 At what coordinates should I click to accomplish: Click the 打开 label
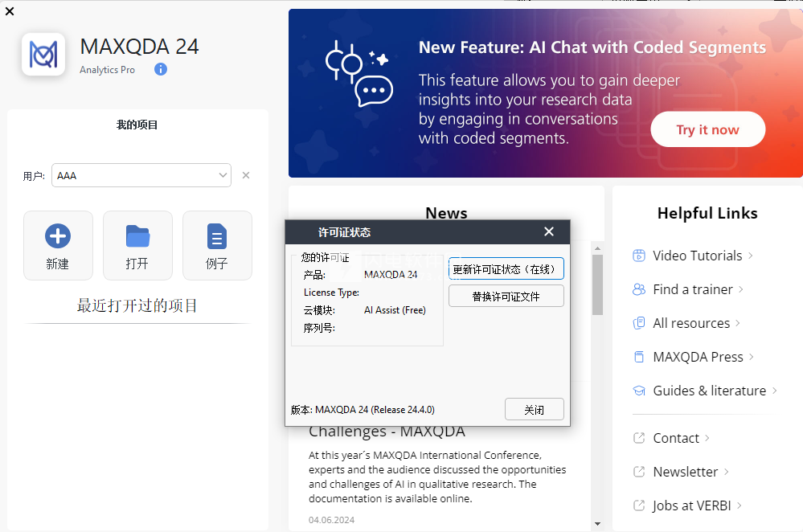point(137,264)
